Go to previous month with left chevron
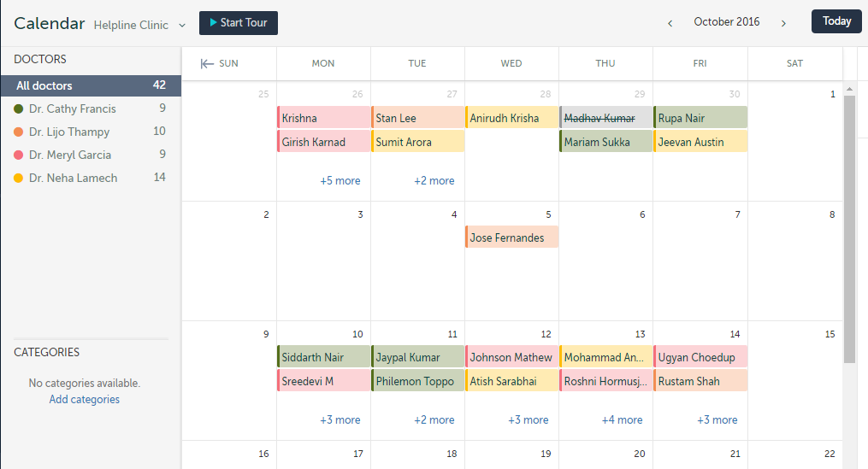This screenshot has width=868, height=469. tap(670, 23)
